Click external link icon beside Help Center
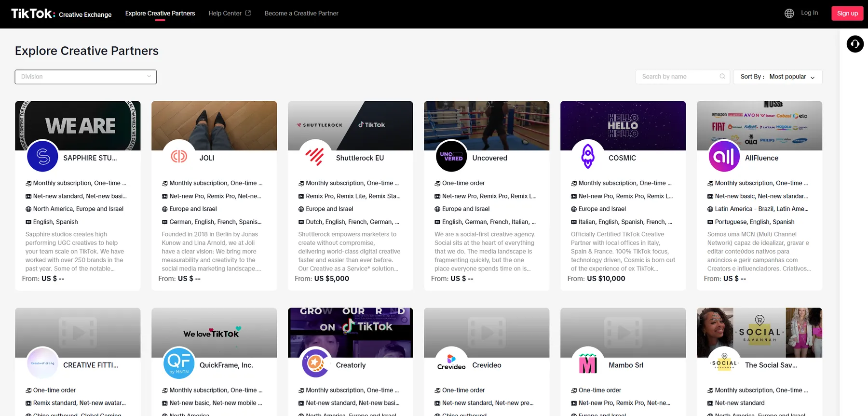The image size is (868, 416). pyautogui.click(x=248, y=13)
